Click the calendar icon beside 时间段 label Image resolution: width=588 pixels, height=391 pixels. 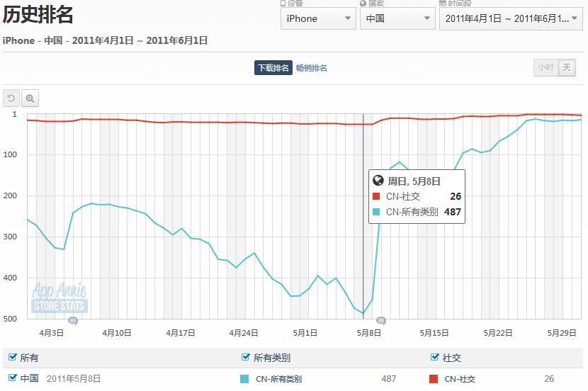tap(443, 4)
